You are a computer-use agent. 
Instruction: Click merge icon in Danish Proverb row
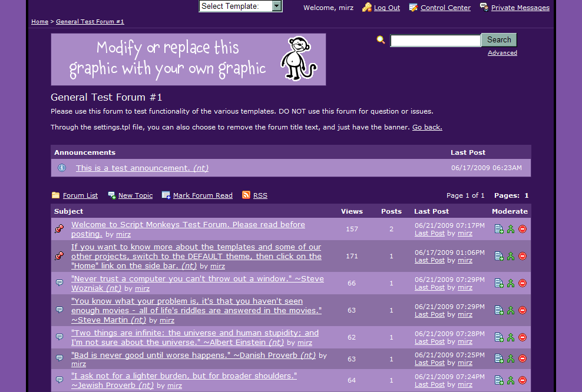[511, 358]
